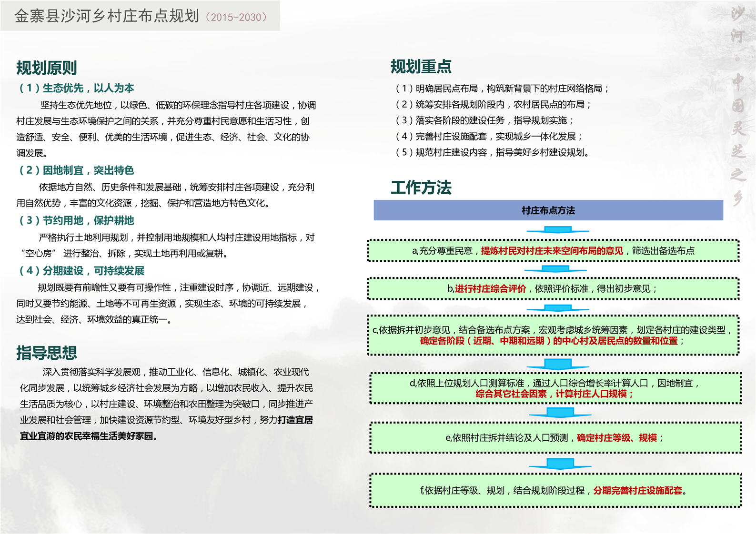The image size is (756, 534).
Task: Click the 规划重点 section heading
Action: 421,67
